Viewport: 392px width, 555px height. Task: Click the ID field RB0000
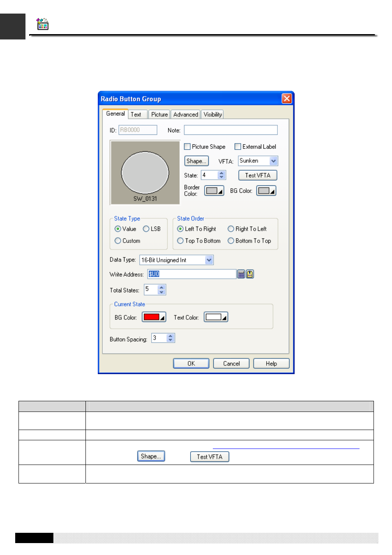138,130
